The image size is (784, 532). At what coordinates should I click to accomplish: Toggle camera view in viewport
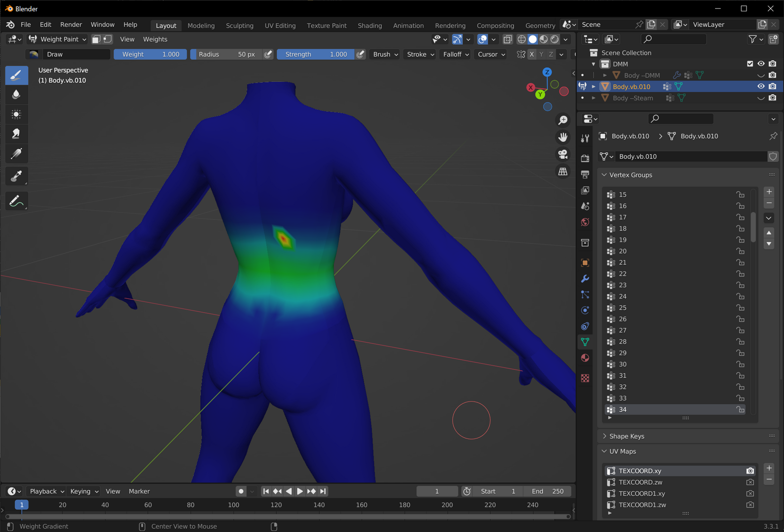coord(562,154)
